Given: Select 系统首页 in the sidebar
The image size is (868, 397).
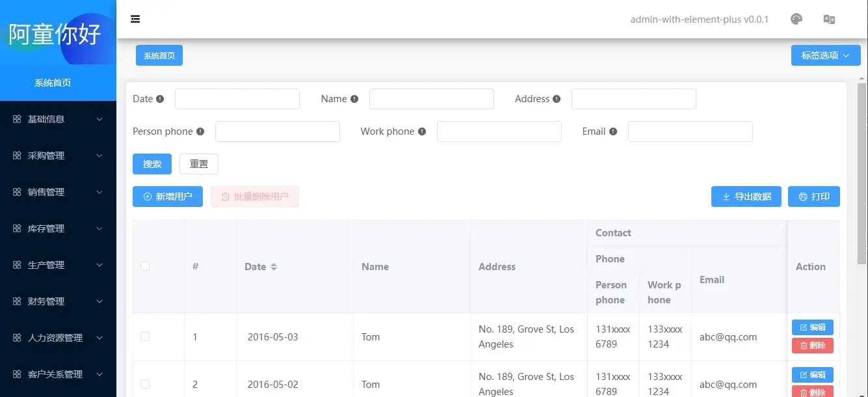Looking at the screenshot, I should pyautogui.click(x=53, y=83).
